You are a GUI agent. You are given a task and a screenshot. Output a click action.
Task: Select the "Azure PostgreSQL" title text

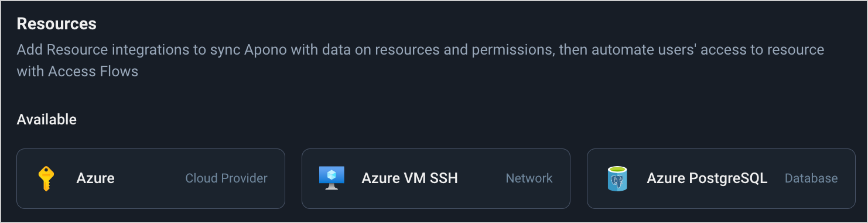coord(707,178)
